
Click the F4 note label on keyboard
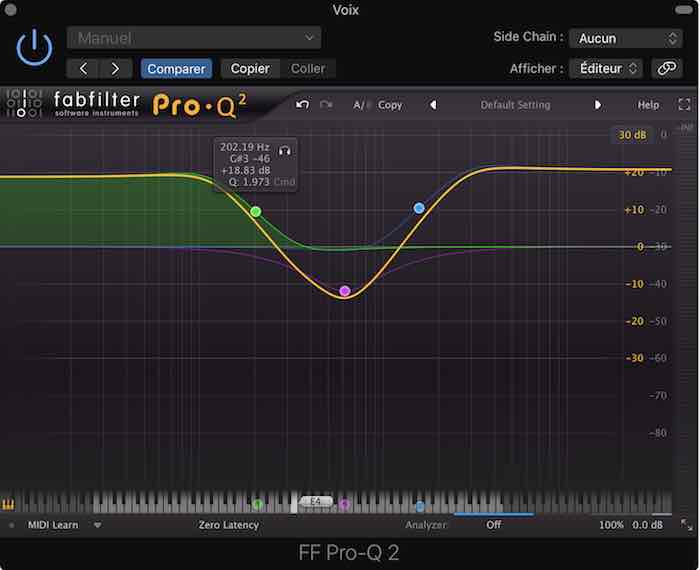click(x=316, y=501)
